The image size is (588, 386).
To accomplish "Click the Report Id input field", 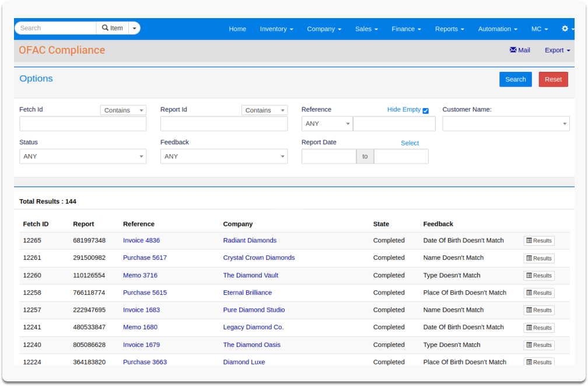I will (x=224, y=124).
